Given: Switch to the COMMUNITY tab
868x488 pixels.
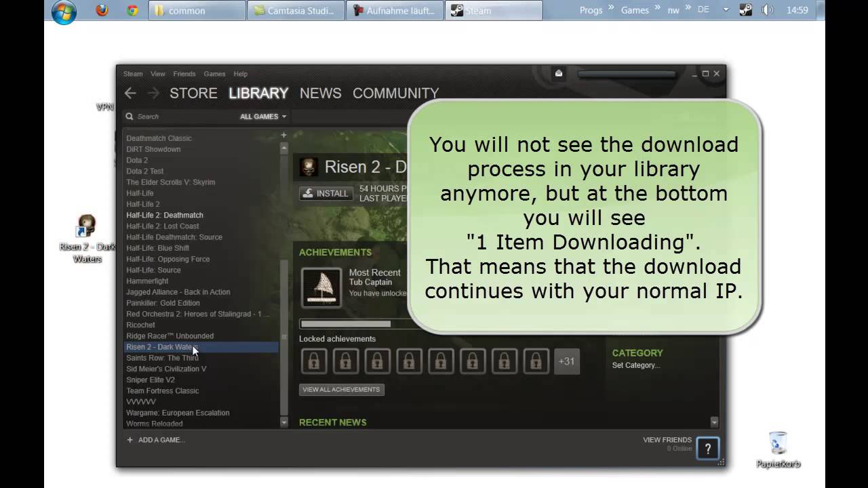Looking at the screenshot, I should coord(396,94).
